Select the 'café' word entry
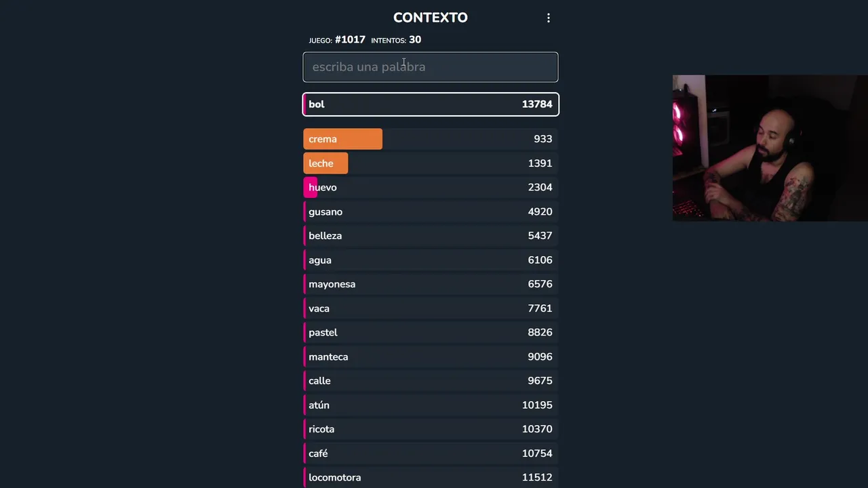 [x=431, y=453]
